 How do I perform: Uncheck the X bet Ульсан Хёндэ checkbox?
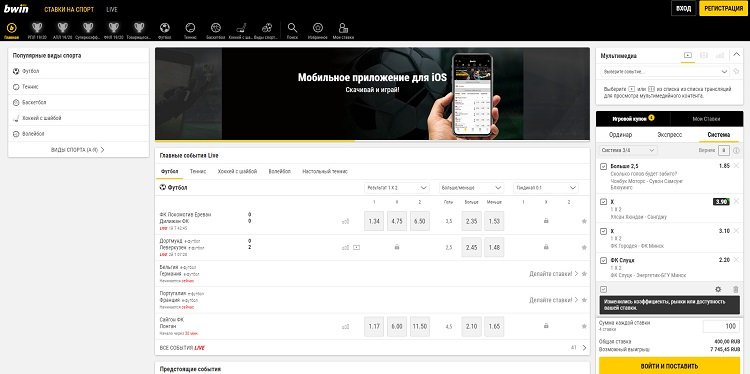pyautogui.click(x=604, y=202)
